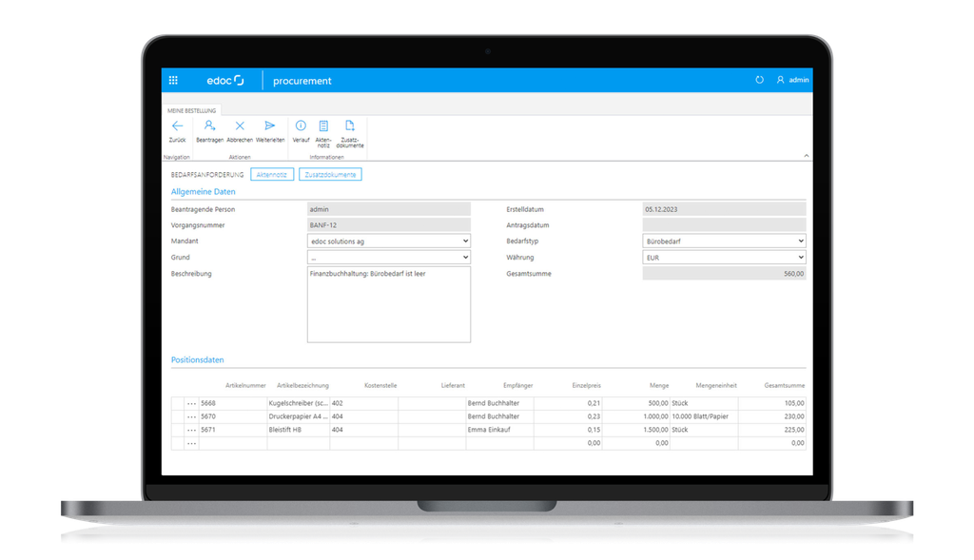
Task: Select the Bleistift HB cell
Action: coord(298,430)
